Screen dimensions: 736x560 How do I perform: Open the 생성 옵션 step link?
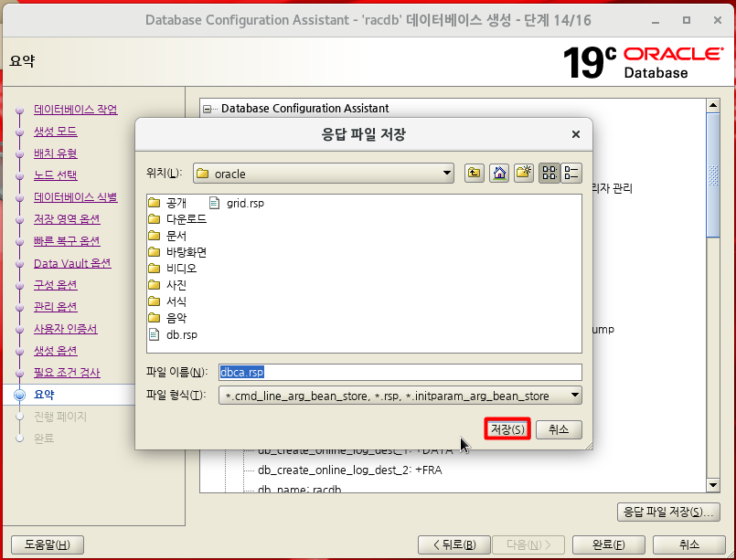[56, 351]
